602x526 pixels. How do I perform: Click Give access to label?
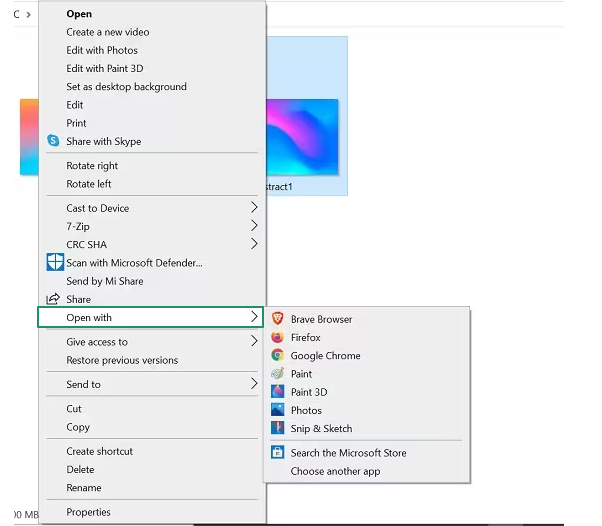(x=97, y=342)
